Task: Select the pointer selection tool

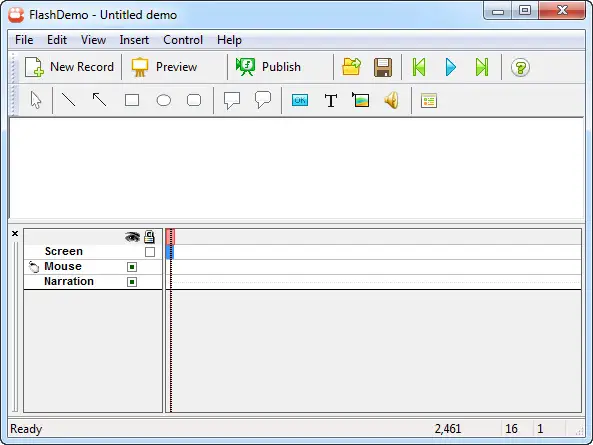Action: 36,101
